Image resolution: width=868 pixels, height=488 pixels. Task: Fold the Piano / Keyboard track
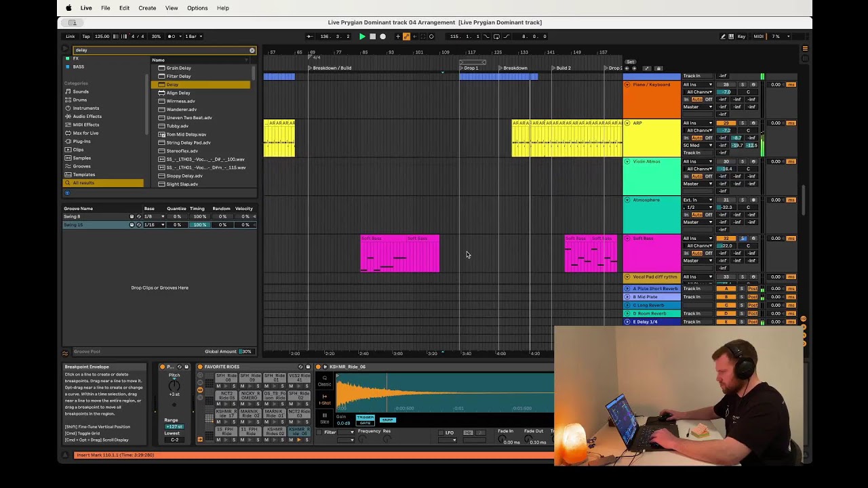coord(627,85)
